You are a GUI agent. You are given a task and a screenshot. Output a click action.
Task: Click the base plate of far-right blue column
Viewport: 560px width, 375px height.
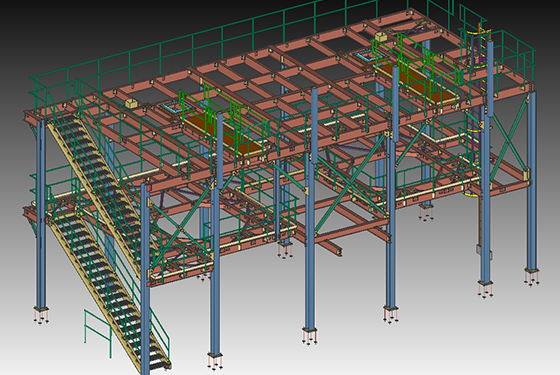tap(532, 270)
